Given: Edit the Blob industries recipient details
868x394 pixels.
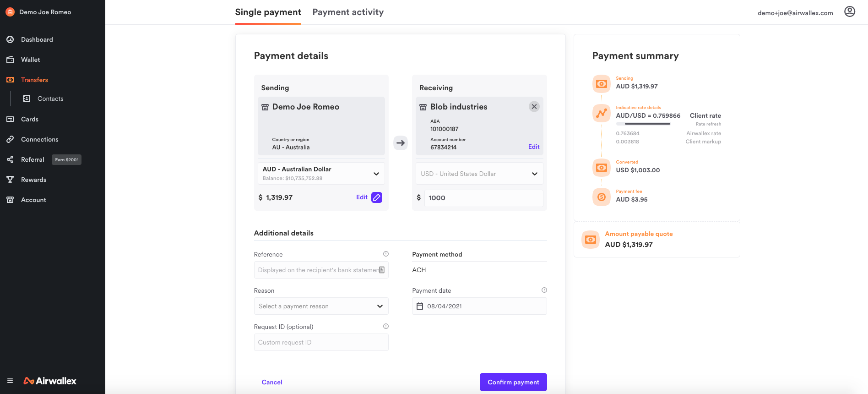Looking at the screenshot, I should pyautogui.click(x=534, y=147).
